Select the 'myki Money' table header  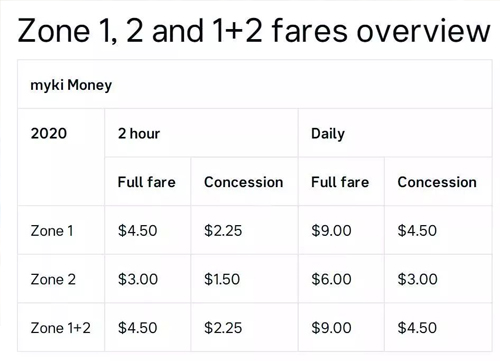point(71,85)
